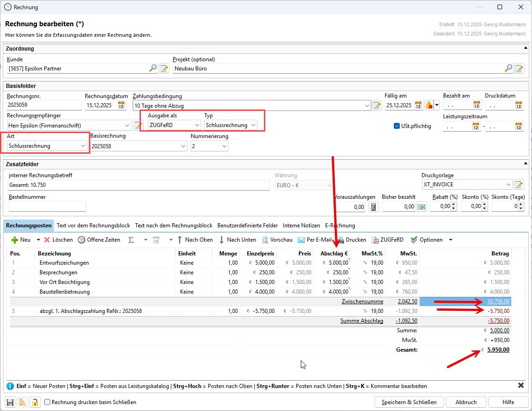Image resolution: width=532 pixels, height=411 pixels.
Task: Enable Rechnung drucken beim Schließen checkbox
Action: point(47,402)
